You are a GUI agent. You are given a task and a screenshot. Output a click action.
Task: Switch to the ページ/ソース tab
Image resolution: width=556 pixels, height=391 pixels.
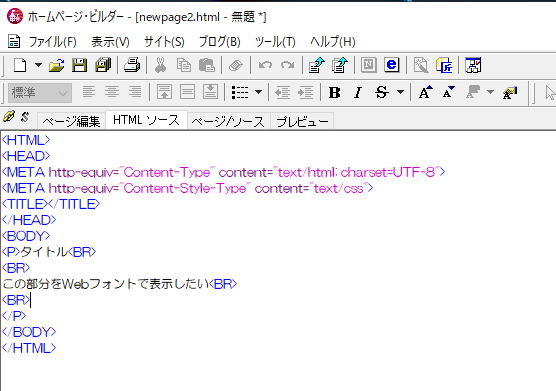coord(229,122)
